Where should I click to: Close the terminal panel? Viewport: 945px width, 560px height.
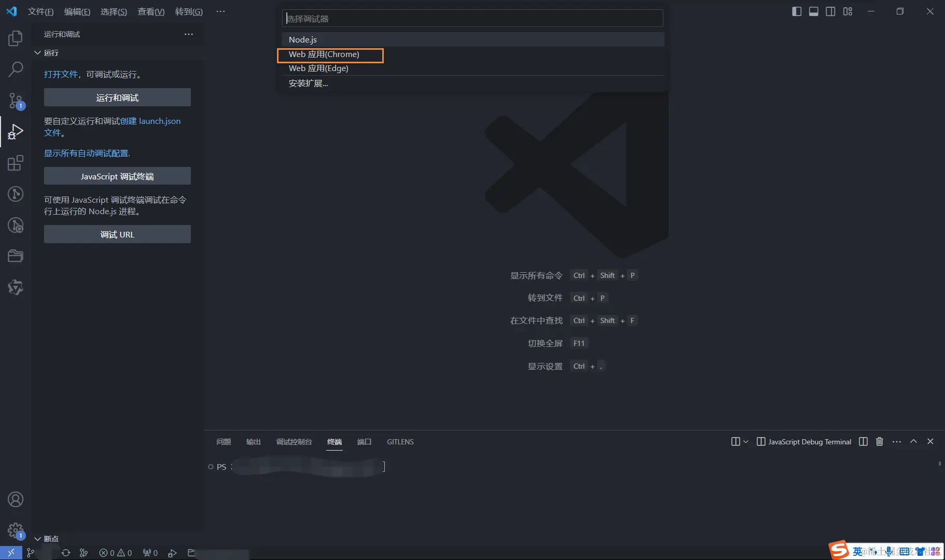tap(930, 441)
